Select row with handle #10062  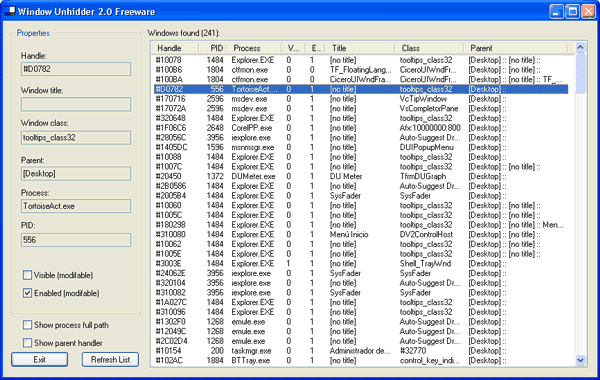click(361, 244)
